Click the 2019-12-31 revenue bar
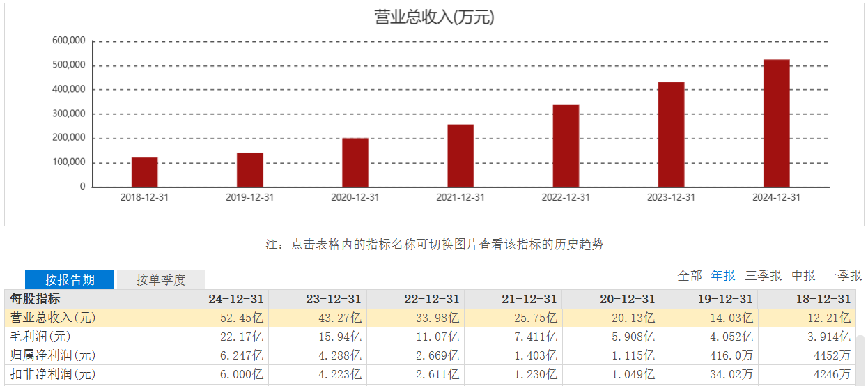The width and height of the screenshot is (868, 386). click(x=250, y=170)
